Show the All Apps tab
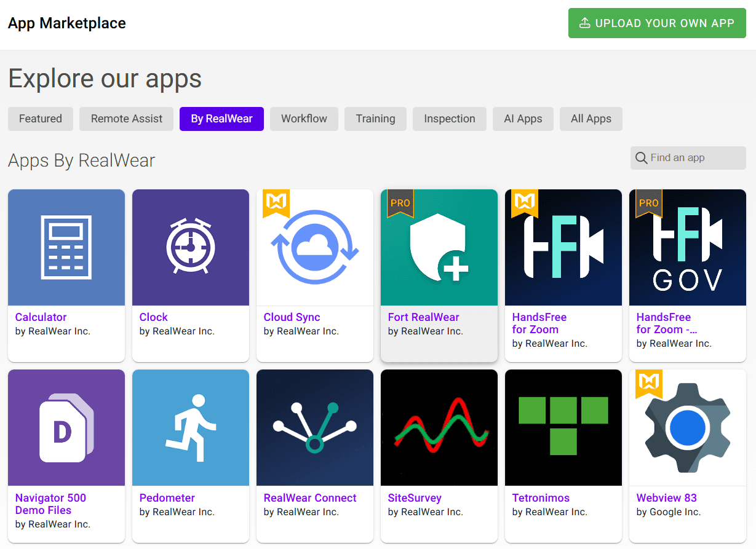Image resolution: width=756 pixels, height=549 pixels. coord(591,119)
